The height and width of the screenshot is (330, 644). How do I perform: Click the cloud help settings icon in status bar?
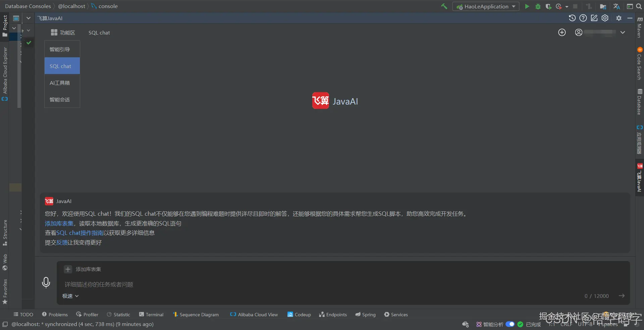pyautogui.click(x=465, y=324)
